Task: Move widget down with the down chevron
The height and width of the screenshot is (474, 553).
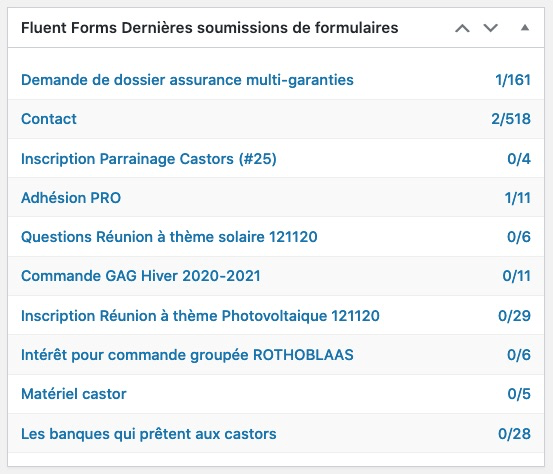Action: coord(490,28)
